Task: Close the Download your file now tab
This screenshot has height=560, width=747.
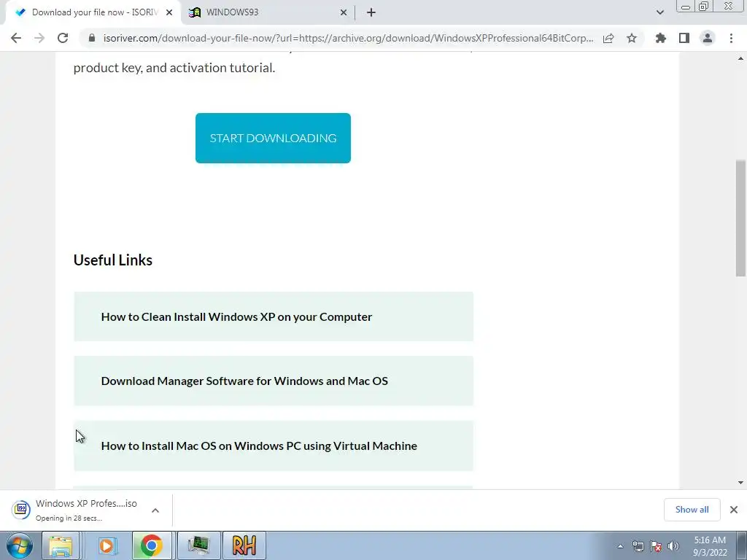Action: [169, 12]
